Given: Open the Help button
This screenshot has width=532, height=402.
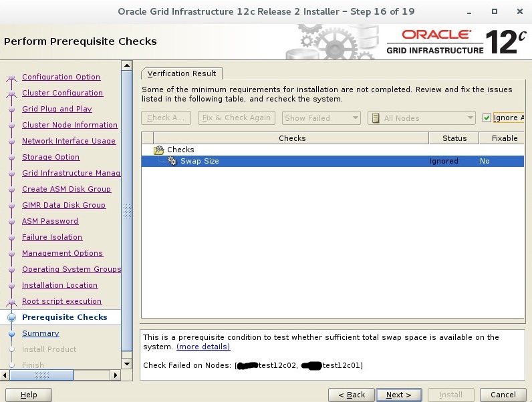Looking at the screenshot, I should pos(29,395).
